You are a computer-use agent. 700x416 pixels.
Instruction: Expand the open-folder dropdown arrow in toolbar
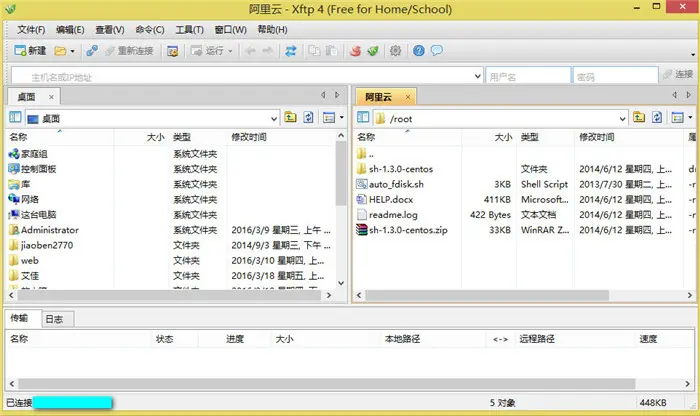point(72,51)
